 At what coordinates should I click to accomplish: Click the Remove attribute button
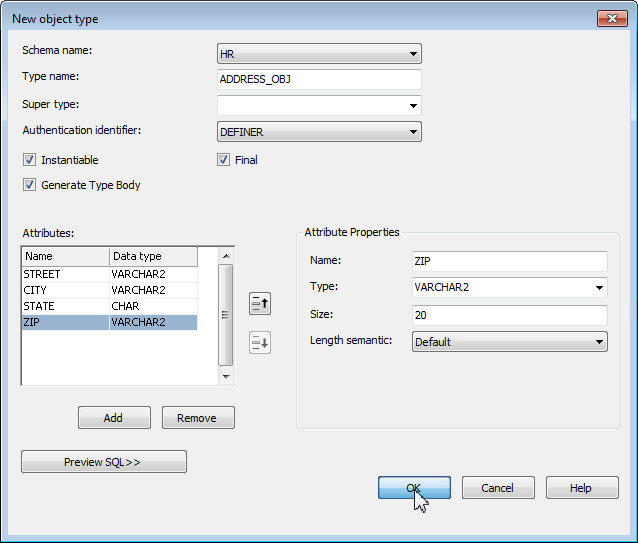click(198, 417)
